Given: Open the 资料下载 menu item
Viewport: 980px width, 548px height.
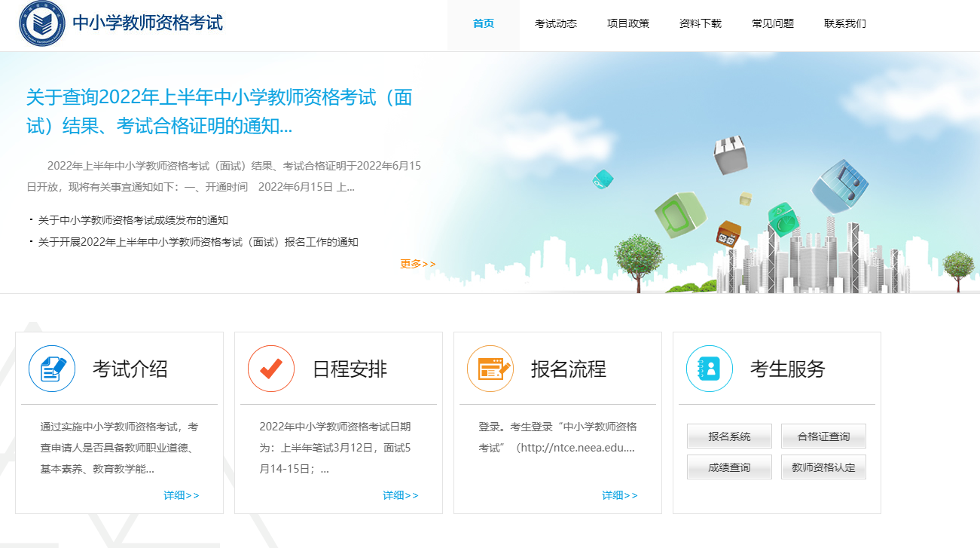Looking at the screenshot, I should point(699,23).
